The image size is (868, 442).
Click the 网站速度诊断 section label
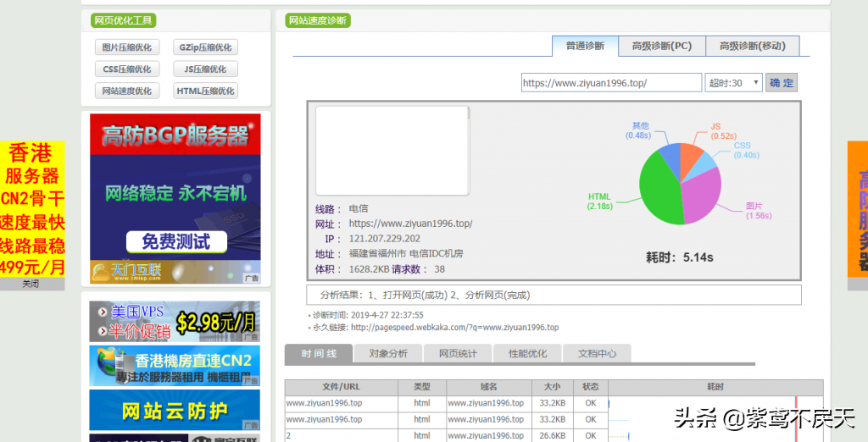318,20
